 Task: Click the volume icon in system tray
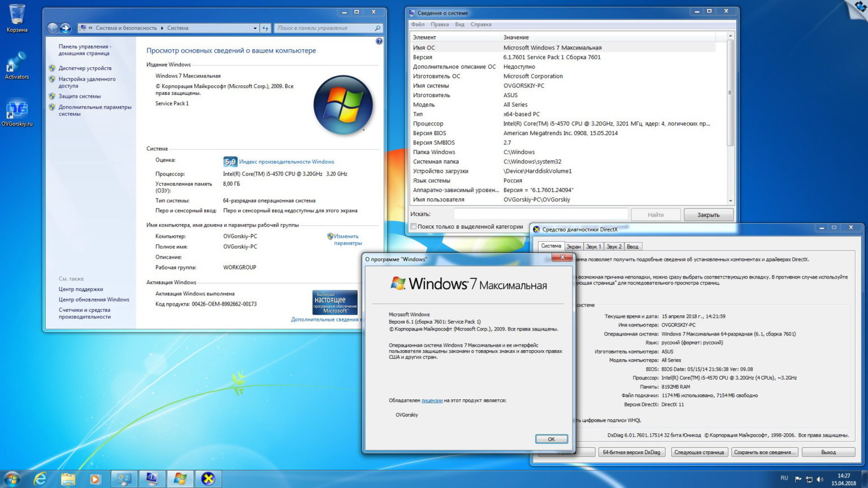[x=820, y=479]
